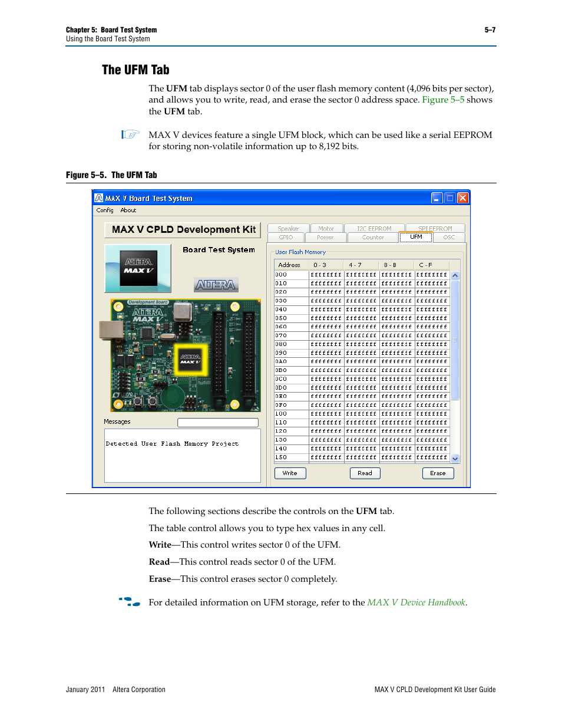Select the C-F cell in row 070
The image size is (562, 728).
[432, 335]
